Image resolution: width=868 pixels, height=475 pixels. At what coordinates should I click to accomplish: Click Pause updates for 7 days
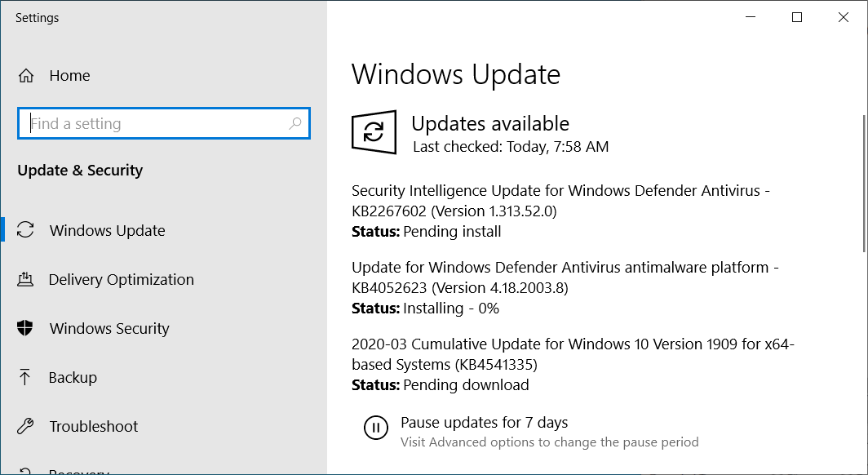pos(484,423)
